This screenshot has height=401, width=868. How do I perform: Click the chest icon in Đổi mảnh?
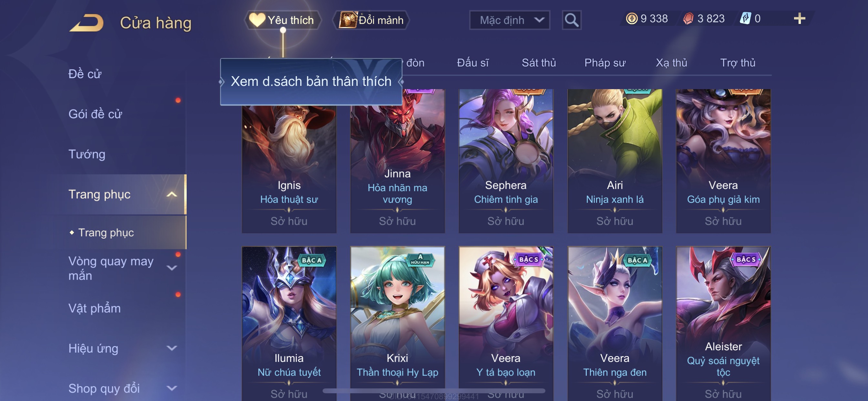[348, 20]
